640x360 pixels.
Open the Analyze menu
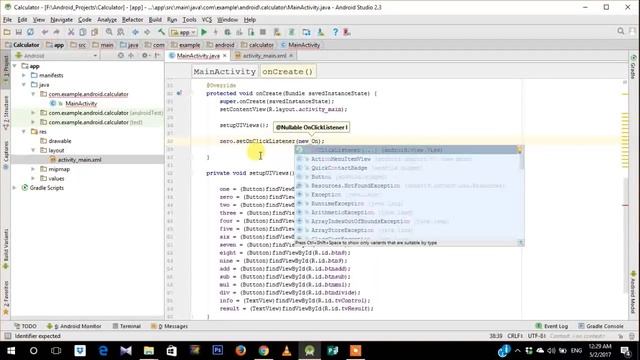point(107,20)
